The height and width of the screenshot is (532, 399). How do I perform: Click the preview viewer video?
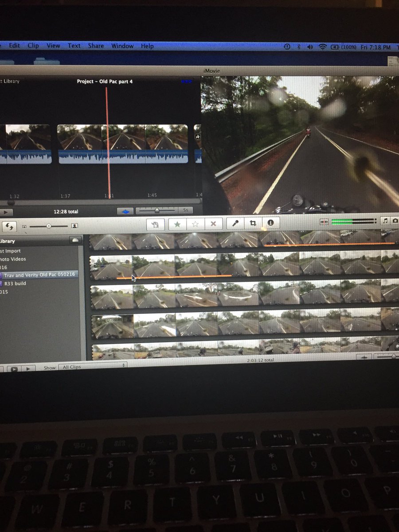point(300,145)
